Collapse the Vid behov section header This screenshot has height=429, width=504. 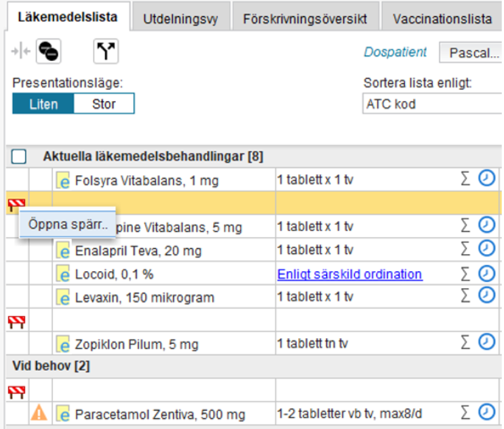[51, 366]
